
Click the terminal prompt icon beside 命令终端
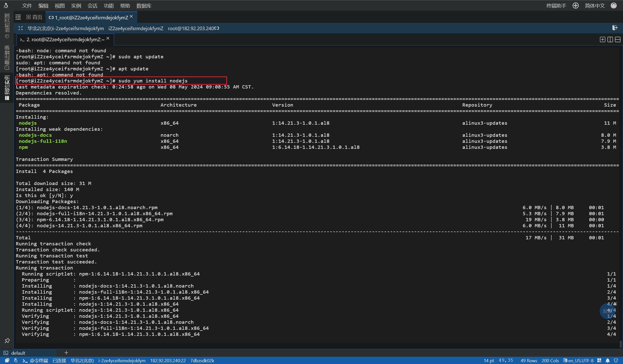coord(25,360)
